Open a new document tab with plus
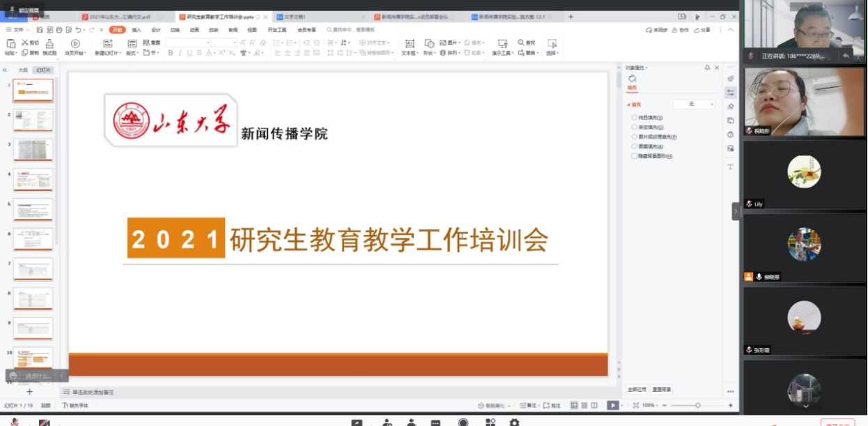This screenshot has height=426, width=868. click(571, 17)
